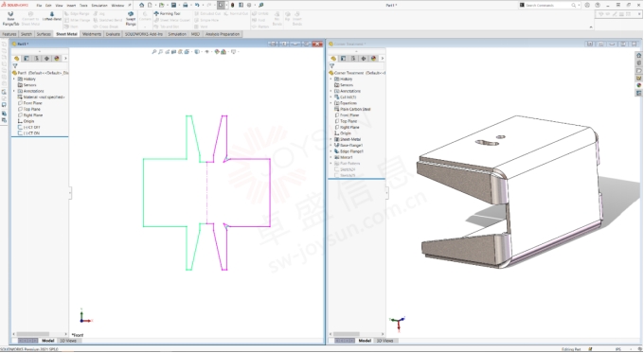Open the Evaluate ribbon tab

click(113, 34)
